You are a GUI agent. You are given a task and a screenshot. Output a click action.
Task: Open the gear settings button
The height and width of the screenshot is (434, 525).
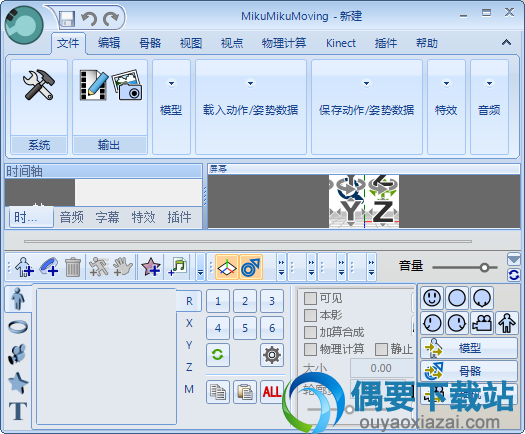point(272,355)
